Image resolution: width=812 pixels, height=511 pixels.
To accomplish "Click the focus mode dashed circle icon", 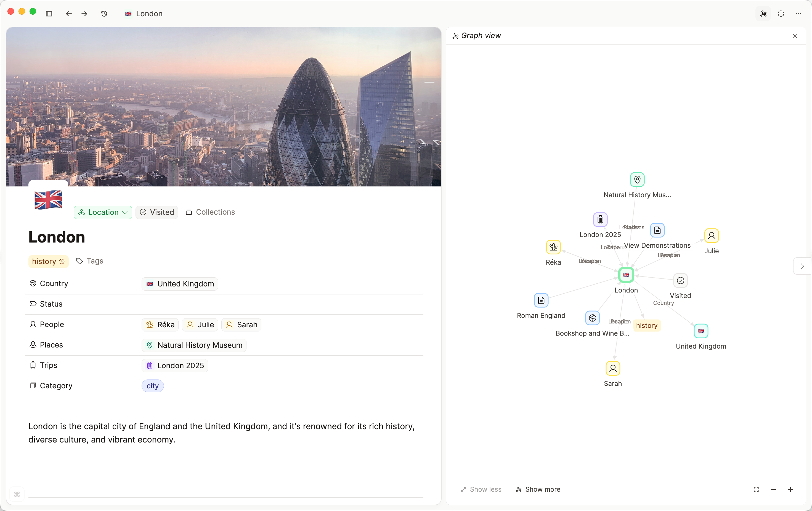I will [x=781, y=14].
